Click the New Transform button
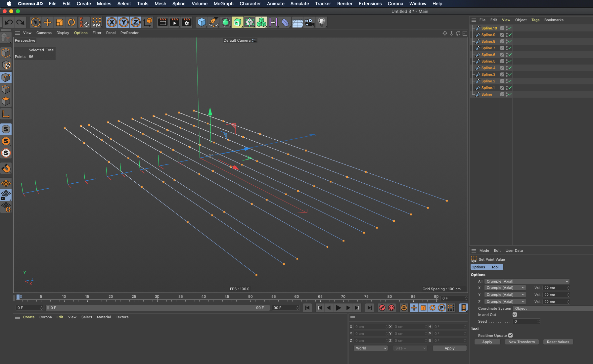The image size is (593, 364). pos(522,342)
